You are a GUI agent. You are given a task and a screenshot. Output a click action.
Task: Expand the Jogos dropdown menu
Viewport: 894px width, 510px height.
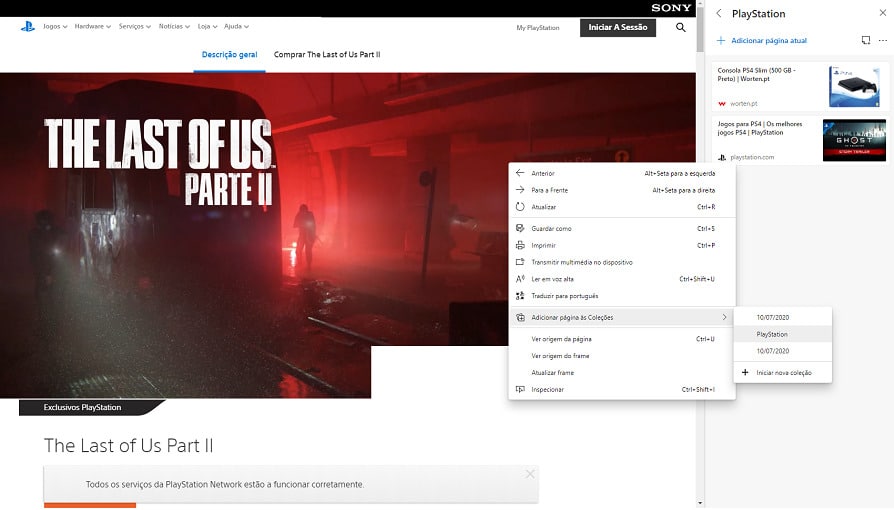coord(55,26)
